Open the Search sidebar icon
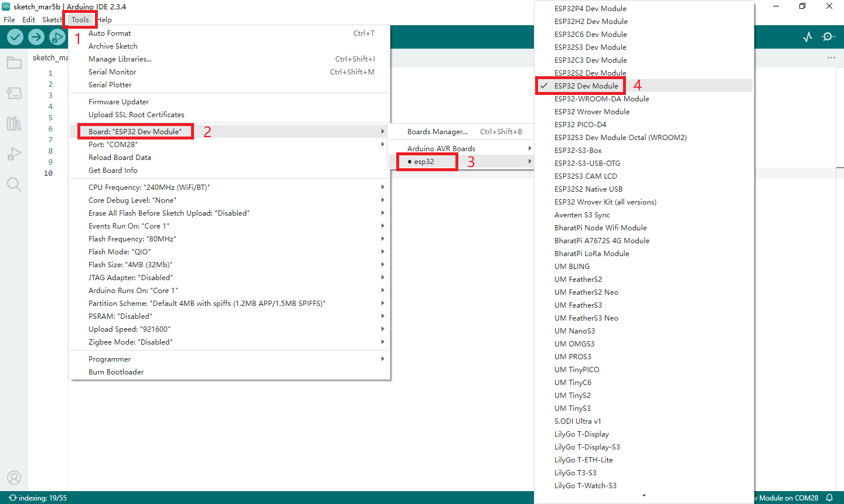The image size is (844, 504). point(14,185)
